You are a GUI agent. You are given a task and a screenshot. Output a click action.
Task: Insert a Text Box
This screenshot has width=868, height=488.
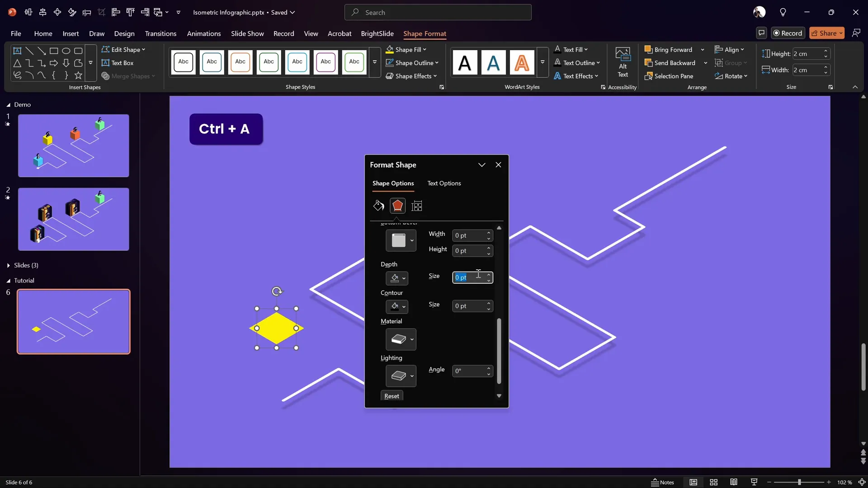[x=118, y=63]
